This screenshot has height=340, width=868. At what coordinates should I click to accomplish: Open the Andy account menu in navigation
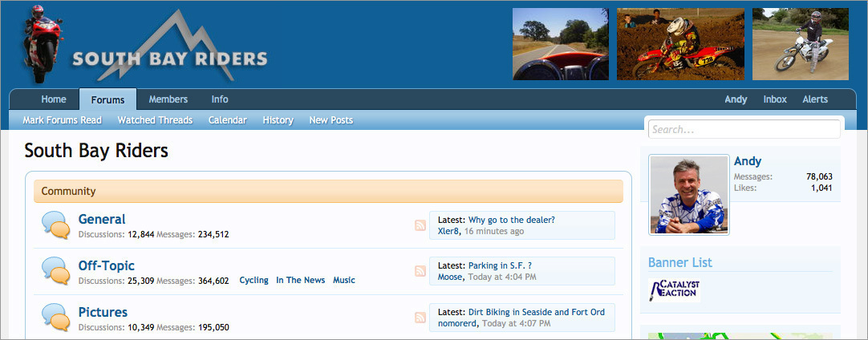(736, 99)
